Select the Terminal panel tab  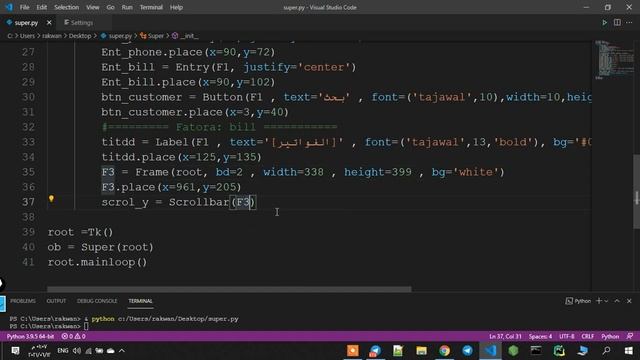coord(140,301)
